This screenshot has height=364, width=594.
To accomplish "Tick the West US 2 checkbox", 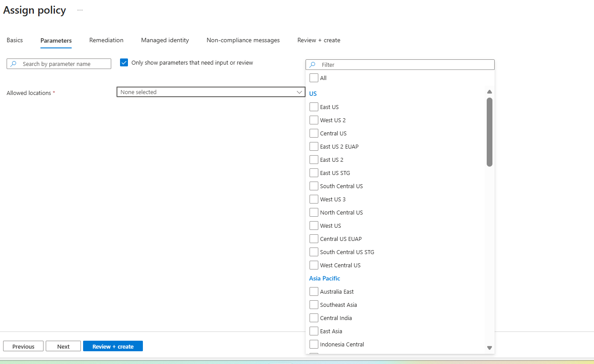I will (x=314, y=120).
